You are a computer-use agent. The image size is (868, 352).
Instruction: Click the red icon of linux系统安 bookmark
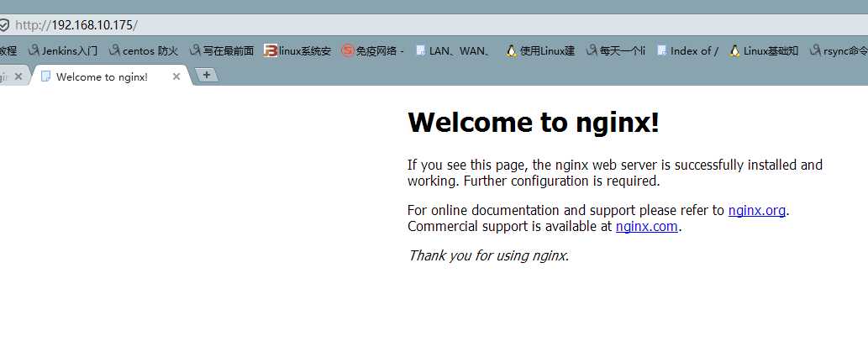pos(270,51)
